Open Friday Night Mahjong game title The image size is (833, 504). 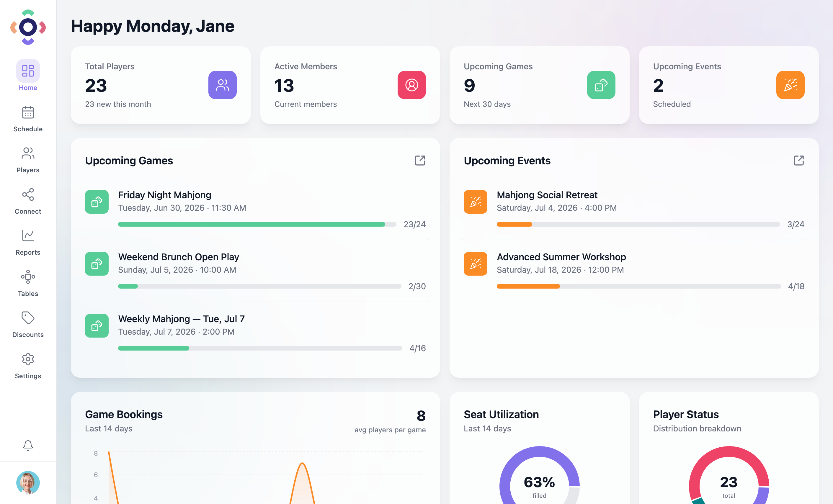[x=165, y=195]
